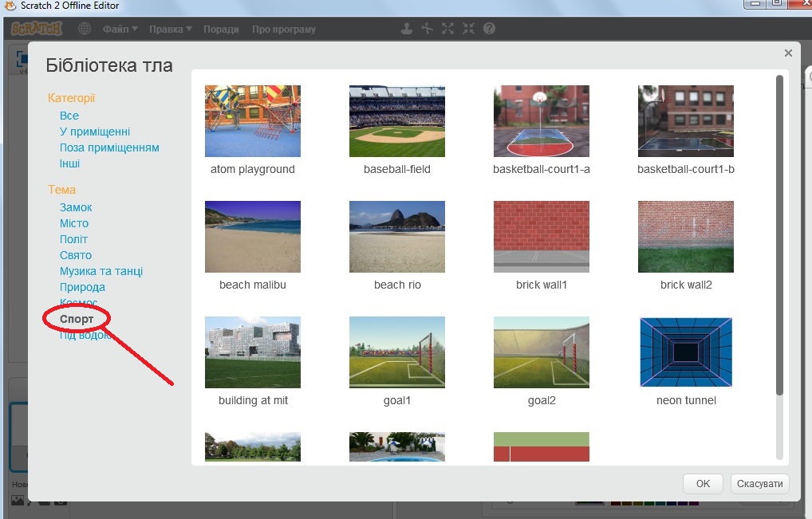Choose the Під водою theme

click(85, 336)
